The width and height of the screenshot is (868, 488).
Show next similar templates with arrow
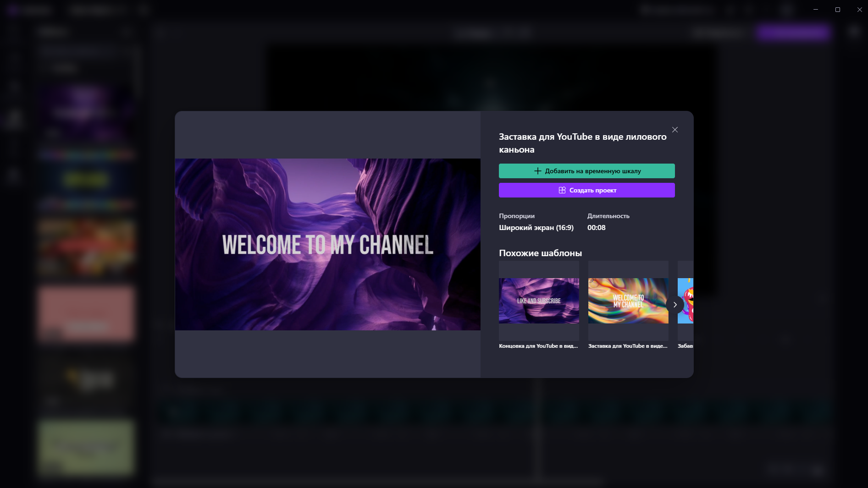coord(675,305)
